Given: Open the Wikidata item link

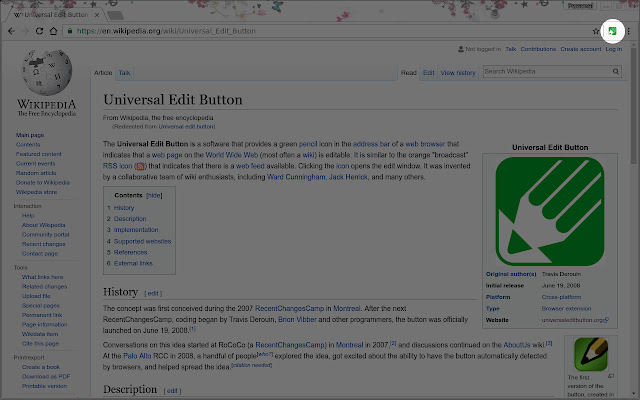Looking at the screenshot, I should (40, 334).
